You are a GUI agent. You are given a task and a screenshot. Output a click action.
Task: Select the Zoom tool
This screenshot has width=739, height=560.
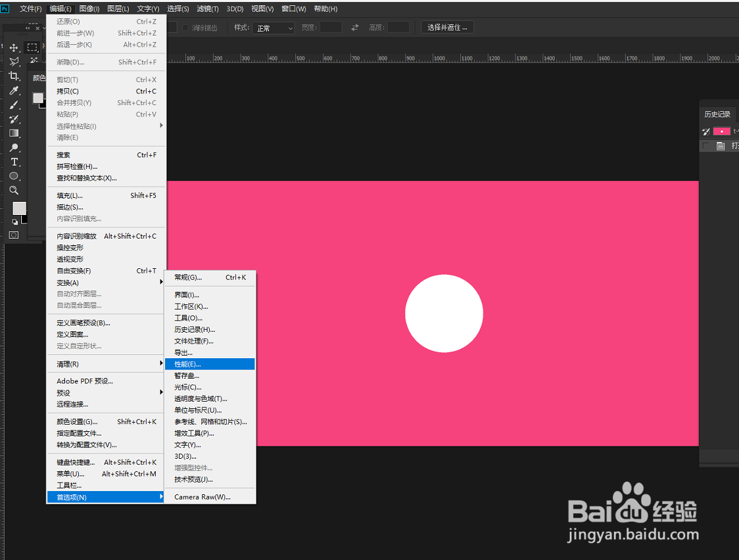pyautogui.click(x=14, y=190)
